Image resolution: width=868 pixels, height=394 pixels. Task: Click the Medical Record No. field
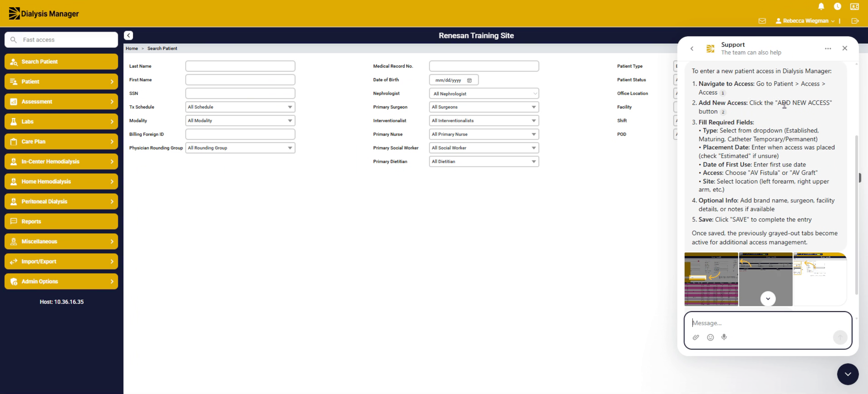pyautogui.click(x=484, y=66)
